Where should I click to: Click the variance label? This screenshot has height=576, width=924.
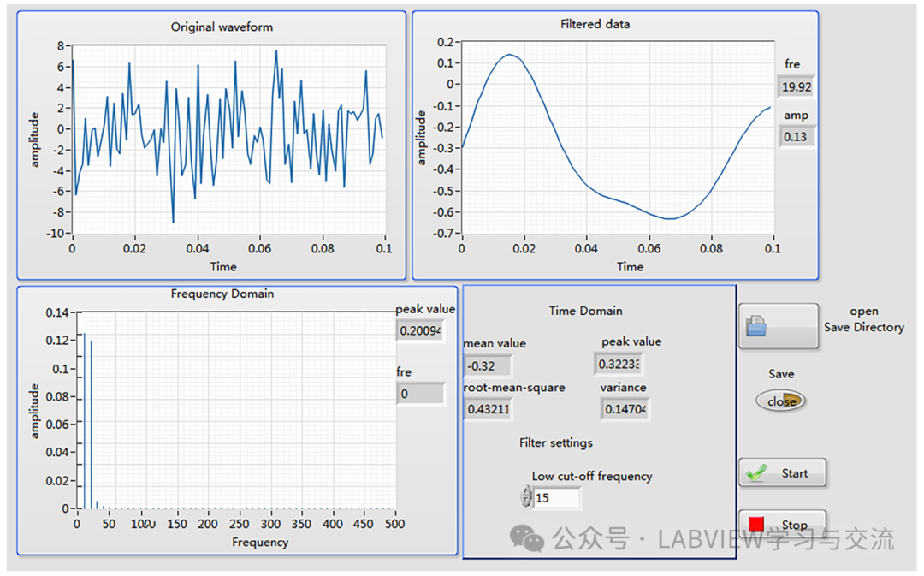(623, 388)
